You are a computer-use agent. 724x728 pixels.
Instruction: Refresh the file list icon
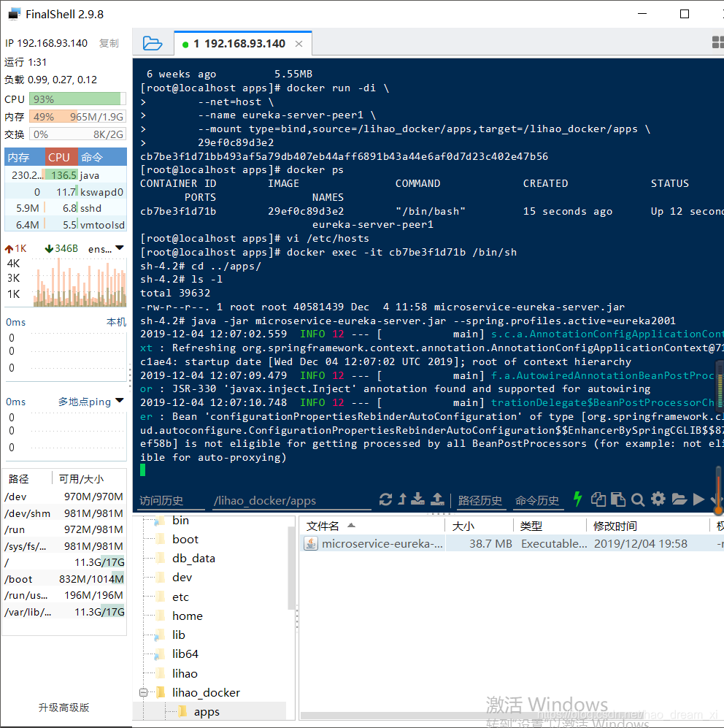point(385,499)
